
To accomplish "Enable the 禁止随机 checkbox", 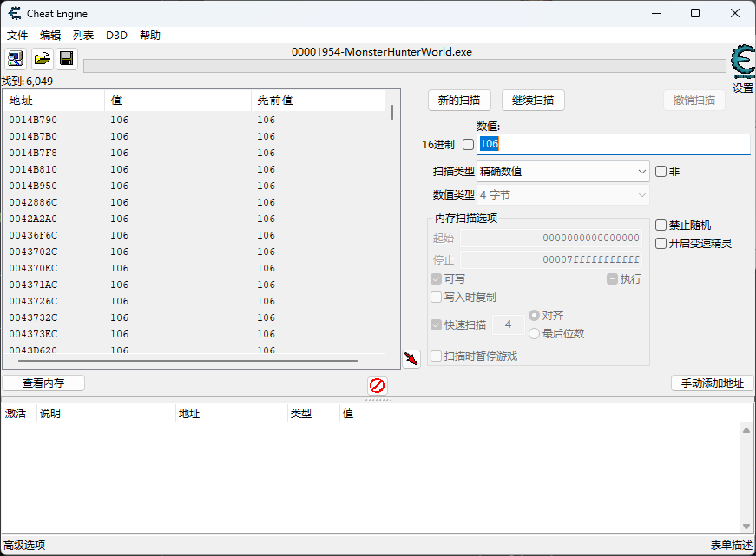I will (x=661, y=226).
